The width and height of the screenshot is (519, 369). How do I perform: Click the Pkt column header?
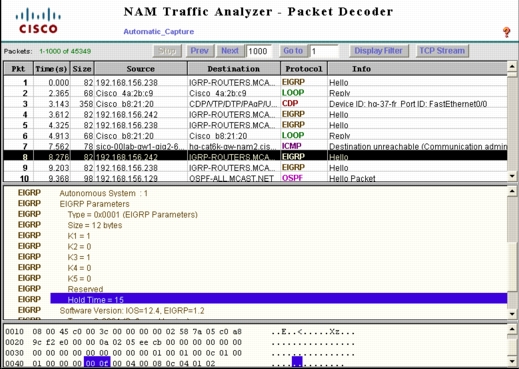click(x=18, y=69)
